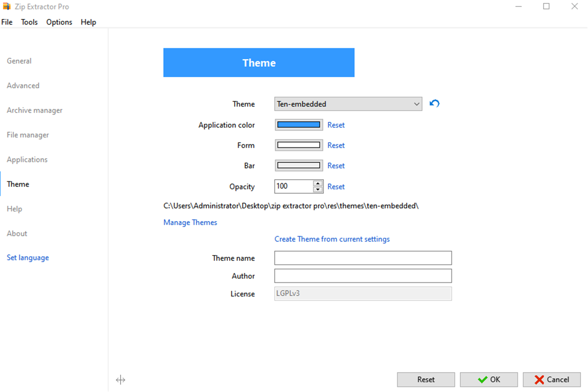Decrease Opacity with the down stepper arrow
This screenshot has width=588, height=392.
tap(317, 189)
